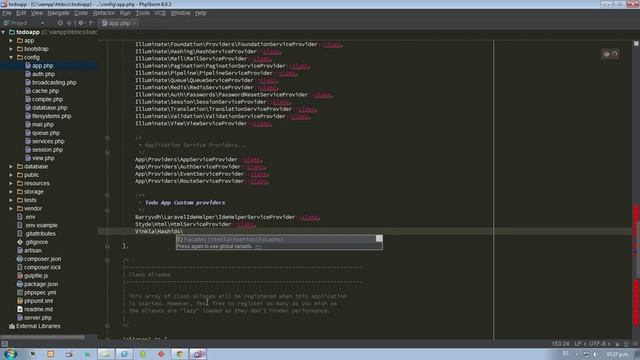Open the Refactor menu

tap(104, 13)
